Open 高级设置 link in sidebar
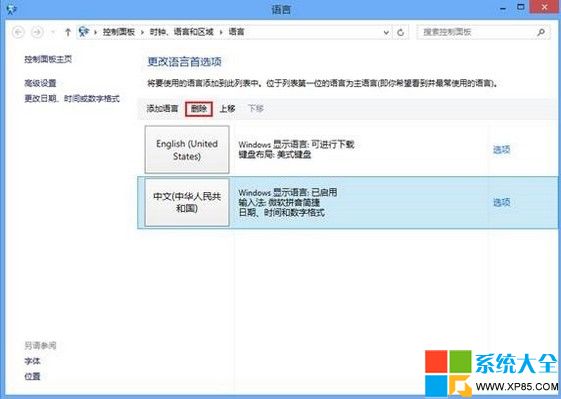Screen dimensions: 561x399 click(x=40, y=83)
